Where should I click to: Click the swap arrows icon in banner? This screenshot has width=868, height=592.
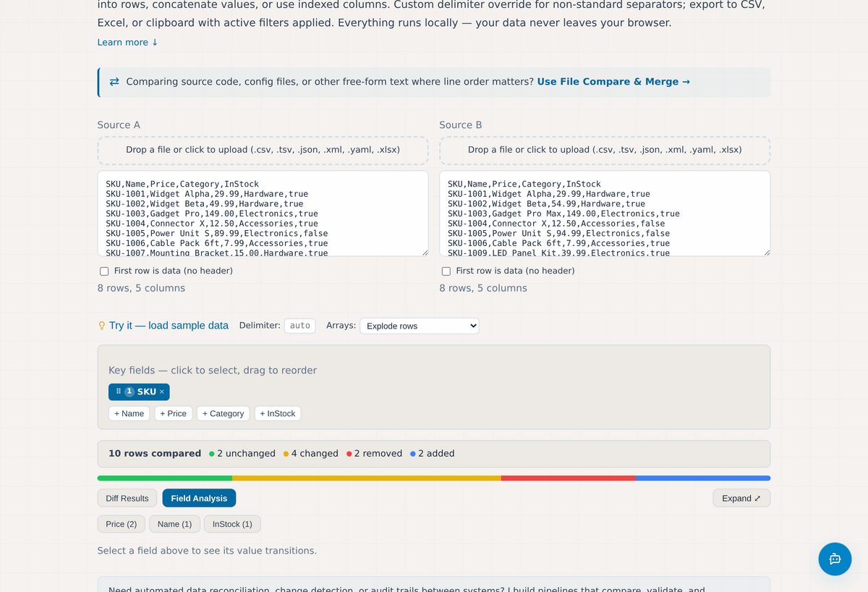point(114,82)
